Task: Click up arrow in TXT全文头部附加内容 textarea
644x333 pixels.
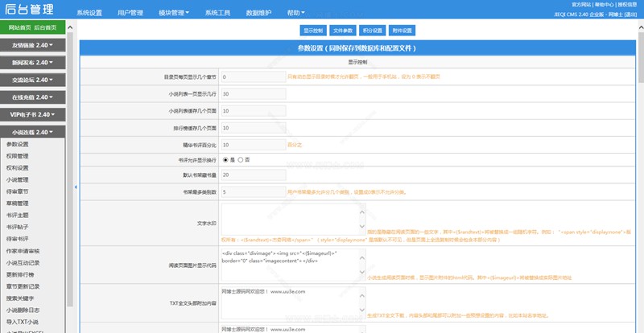Action: click(361, 296)
